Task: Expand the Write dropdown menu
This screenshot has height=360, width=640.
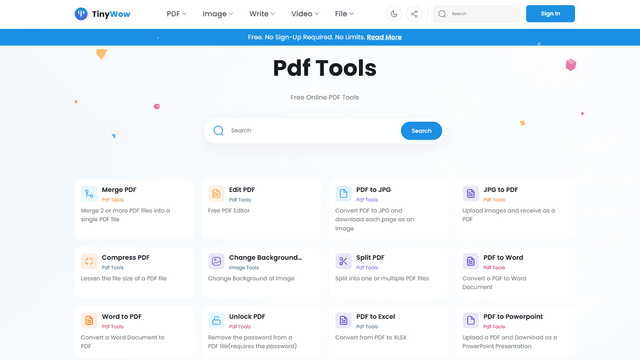Action: [262, 14]
